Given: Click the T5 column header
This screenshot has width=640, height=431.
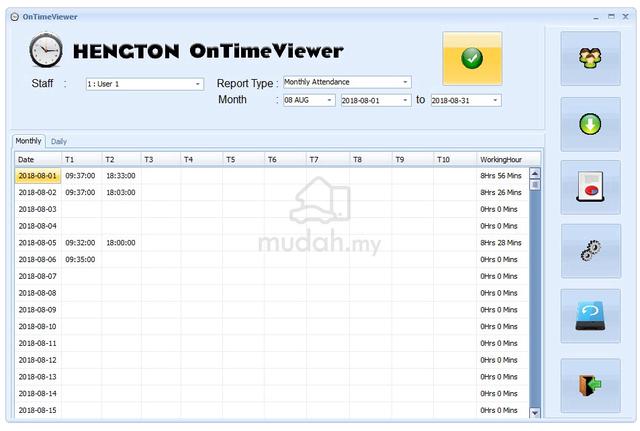Looking at the screenshot, I should tap(243, 160).
